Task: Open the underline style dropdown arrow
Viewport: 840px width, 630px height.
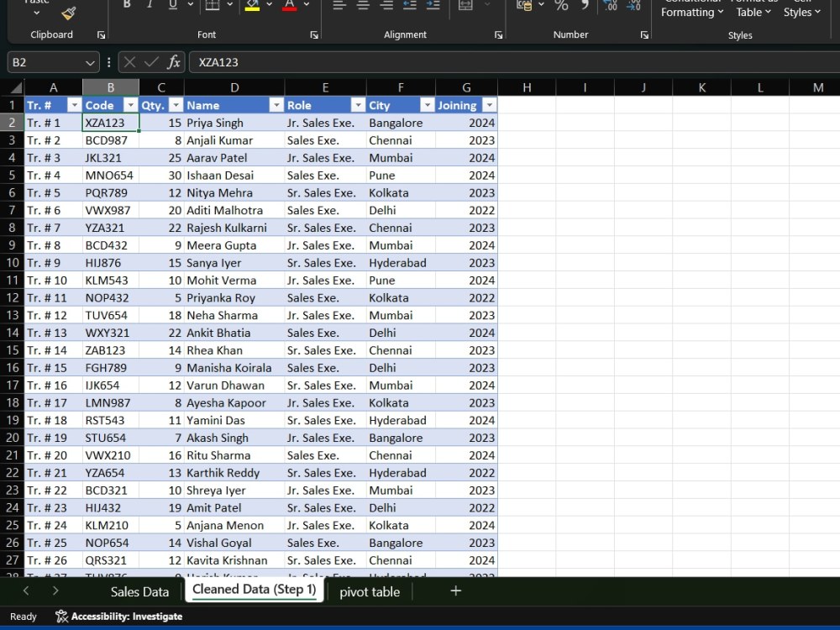Action: [x=191, y=5]
